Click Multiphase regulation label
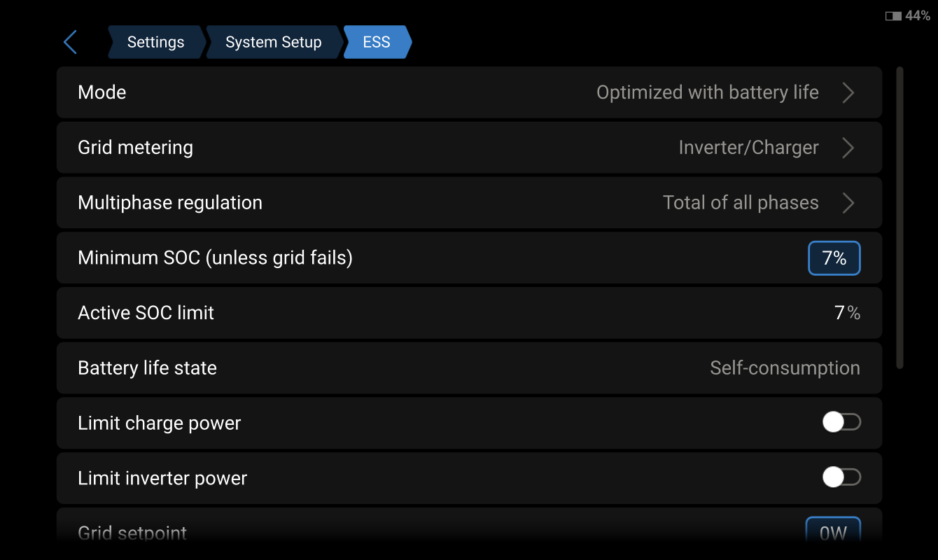 coord(170,203)
